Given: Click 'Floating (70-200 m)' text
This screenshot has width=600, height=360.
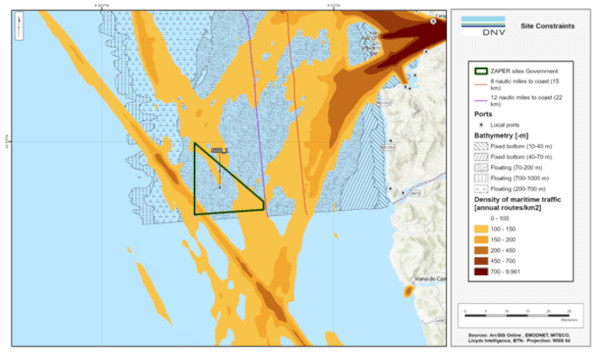Looking at the screenshot, I should 516,168.
